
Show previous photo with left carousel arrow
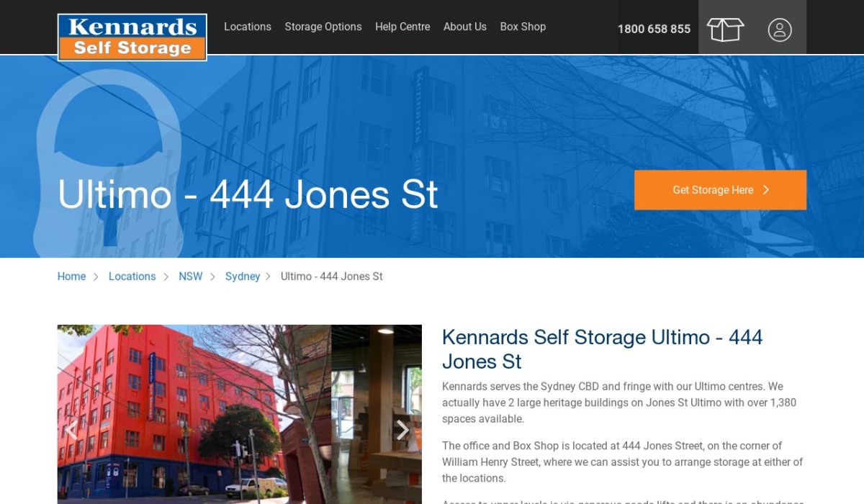click(71, 430)
